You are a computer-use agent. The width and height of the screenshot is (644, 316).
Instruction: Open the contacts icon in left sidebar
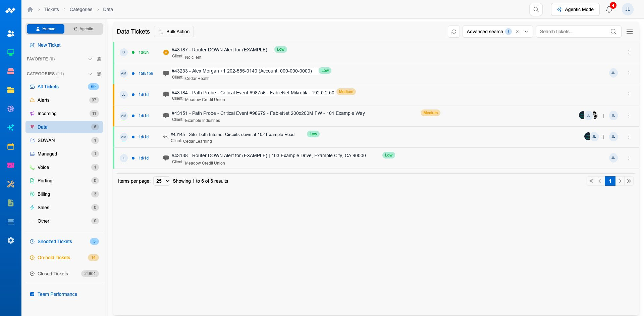point(11,34)
